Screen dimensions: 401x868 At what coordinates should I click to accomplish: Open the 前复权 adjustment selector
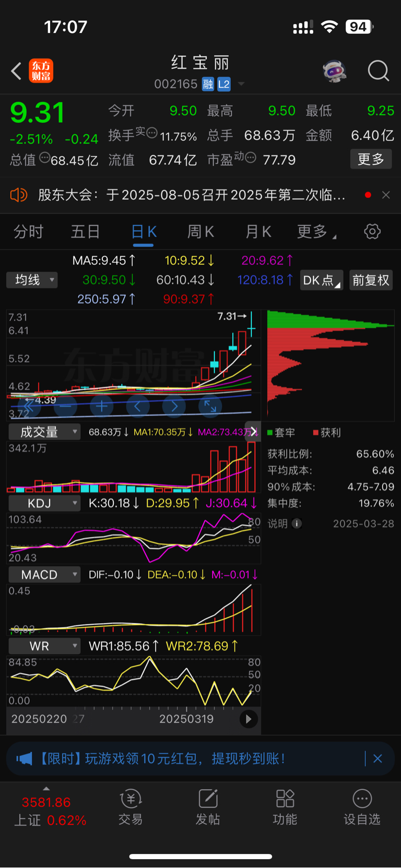(x=371, y=280)
